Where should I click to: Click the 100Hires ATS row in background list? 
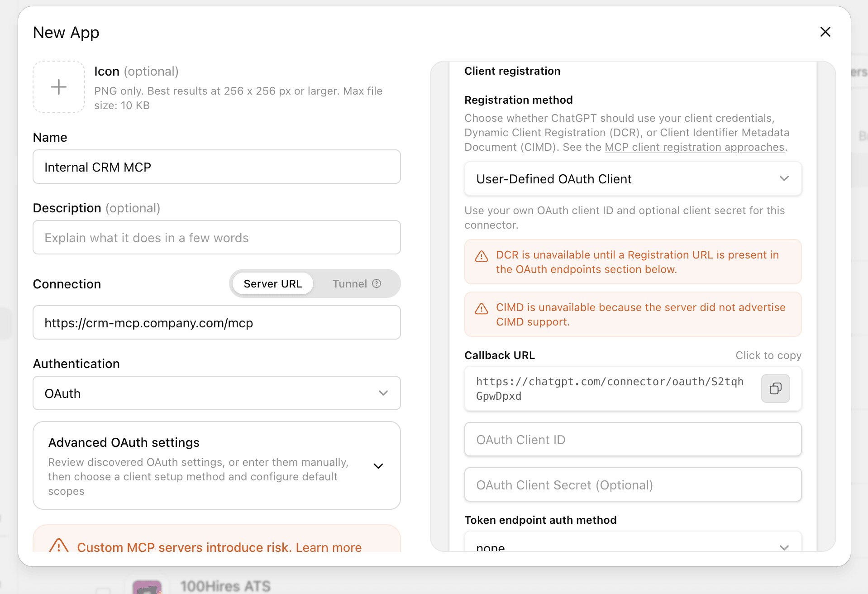pyautogui.click(x=225, y=586)
